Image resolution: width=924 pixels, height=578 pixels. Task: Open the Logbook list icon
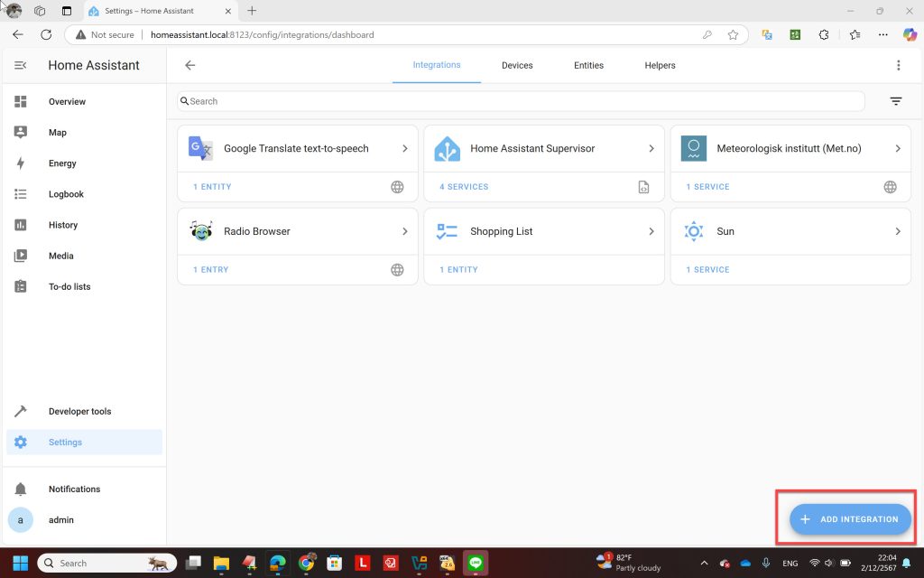[21, 194]
